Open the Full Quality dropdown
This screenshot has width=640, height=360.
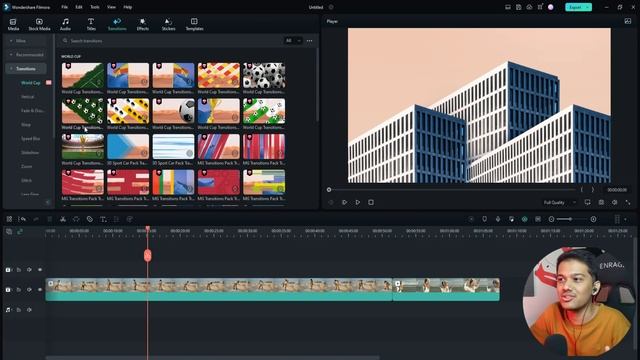[x=559, y=202]
